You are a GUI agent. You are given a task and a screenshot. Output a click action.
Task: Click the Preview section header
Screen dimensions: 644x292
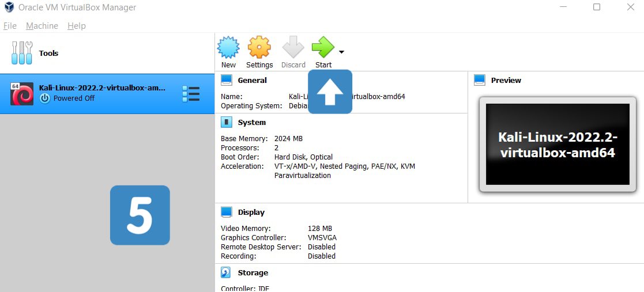tap(506, 81)
